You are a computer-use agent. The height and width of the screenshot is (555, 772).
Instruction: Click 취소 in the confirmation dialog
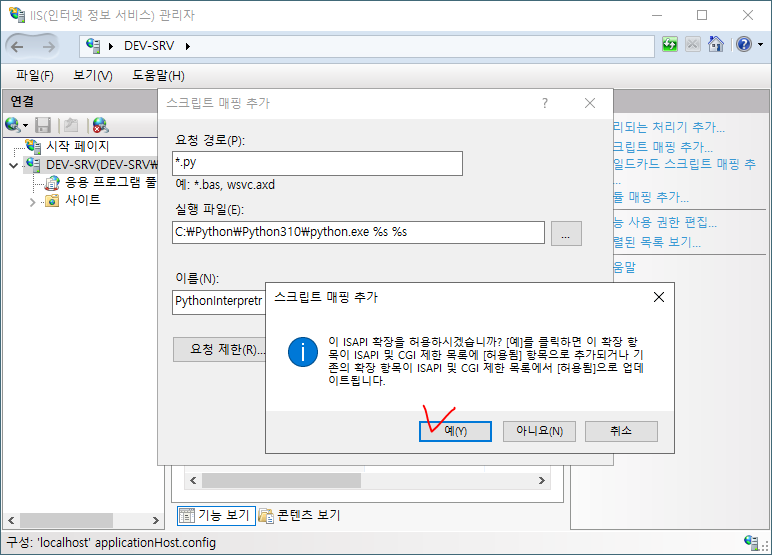point(621,431)
